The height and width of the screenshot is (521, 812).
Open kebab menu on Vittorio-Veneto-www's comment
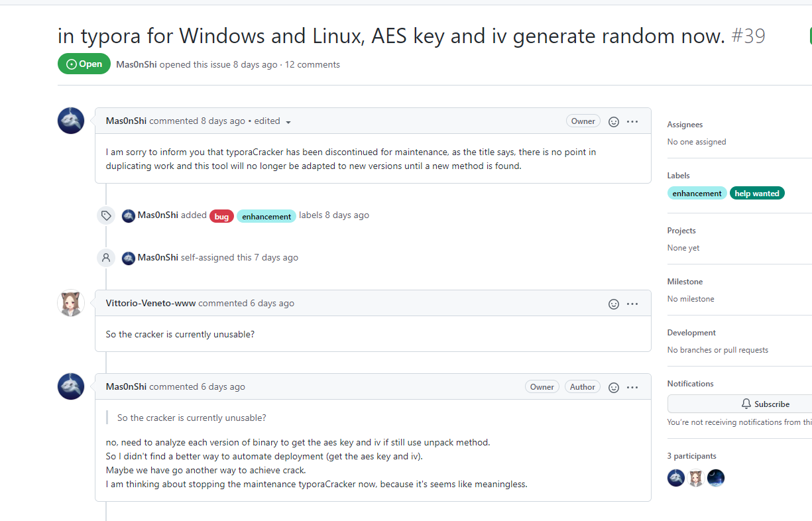coord(632,304)
